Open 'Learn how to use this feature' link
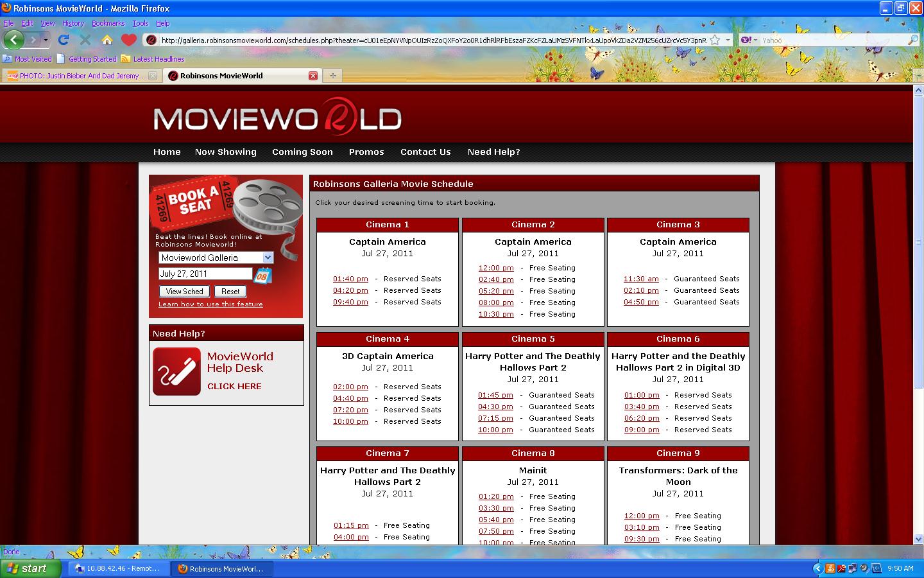Screen dimensions: 924x578 (211, 304)
